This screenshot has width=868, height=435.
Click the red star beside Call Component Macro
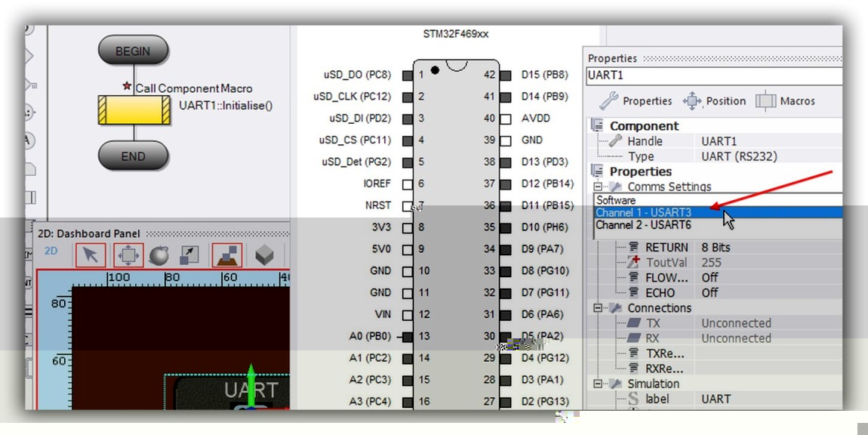tap(127, 86)
